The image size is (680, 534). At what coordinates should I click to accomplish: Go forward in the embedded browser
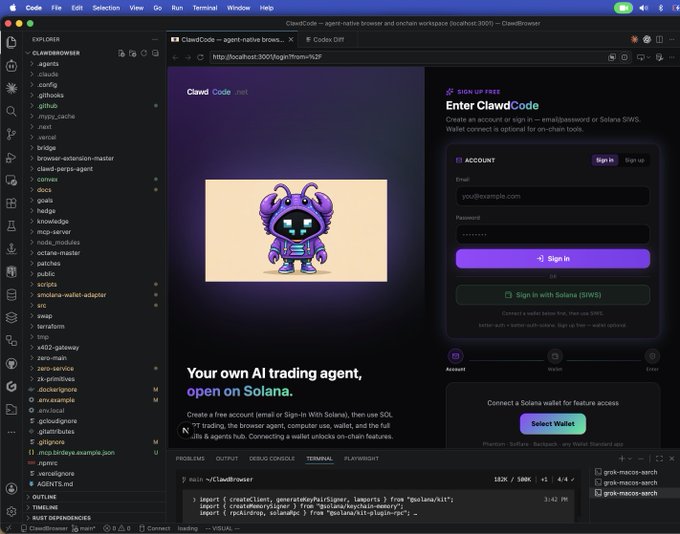(188, 57)
